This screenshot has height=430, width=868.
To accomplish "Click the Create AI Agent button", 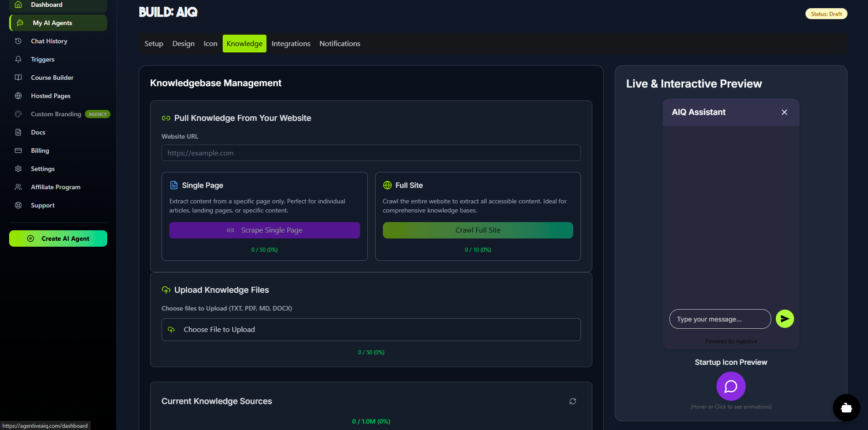I will [x=58, y=238].
